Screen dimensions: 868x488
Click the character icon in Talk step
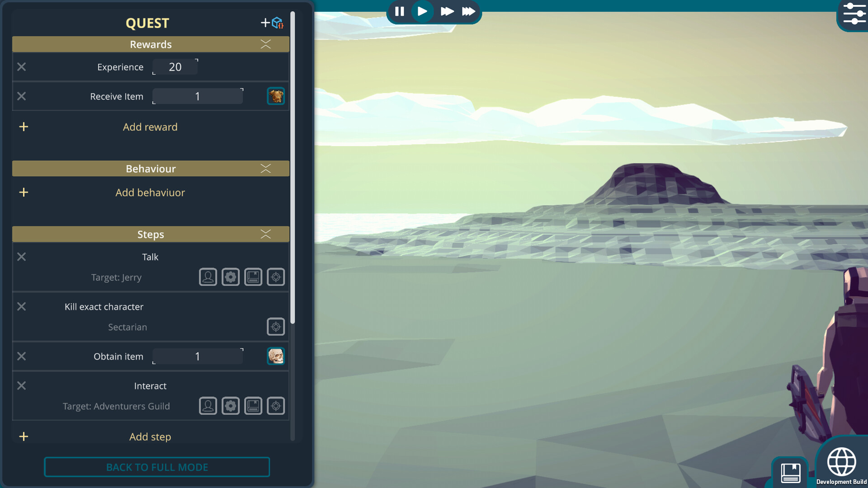208,277
